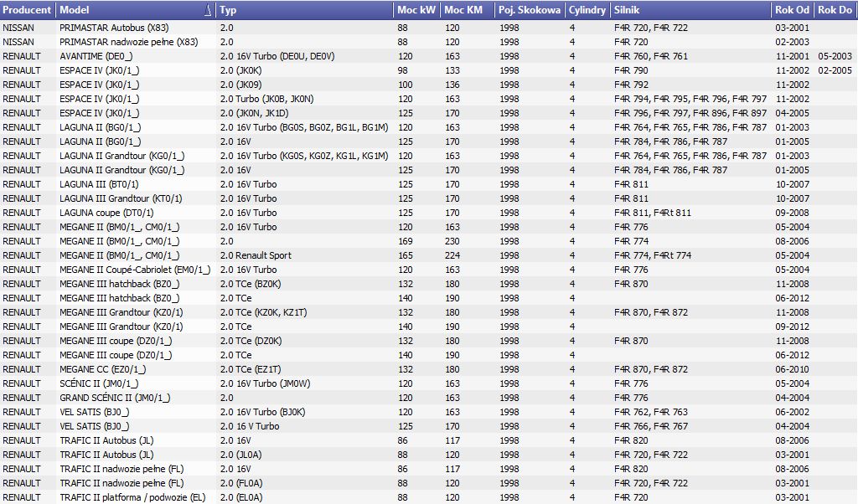Click engine cell F4R 774, F4Rt 774
This screenshot has width=858, height=504.
click(652, 255)
